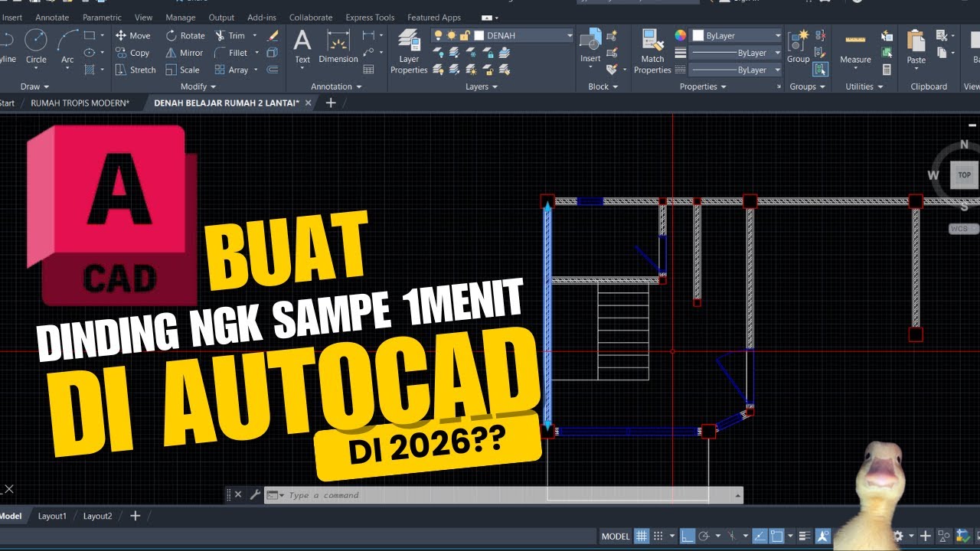Add a new drawing tab
This screenshot has height=551, width=980.
(331, 103)
